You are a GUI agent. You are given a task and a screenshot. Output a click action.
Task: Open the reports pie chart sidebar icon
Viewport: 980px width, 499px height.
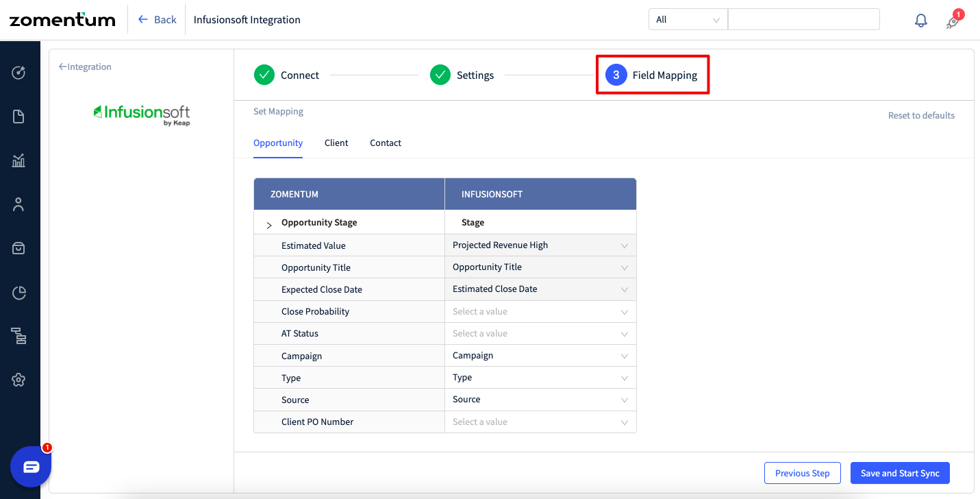(x=18, y=293)
